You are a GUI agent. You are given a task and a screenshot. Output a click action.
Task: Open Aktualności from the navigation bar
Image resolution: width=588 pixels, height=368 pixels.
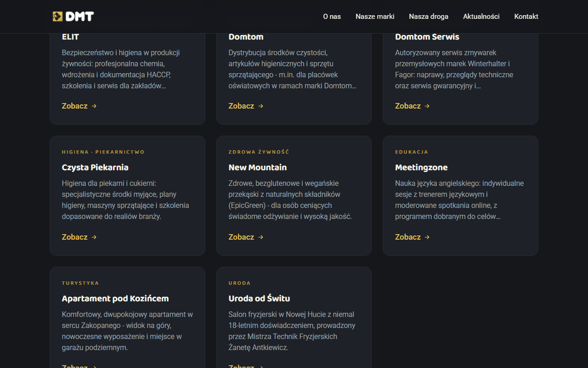pos(481,17)
